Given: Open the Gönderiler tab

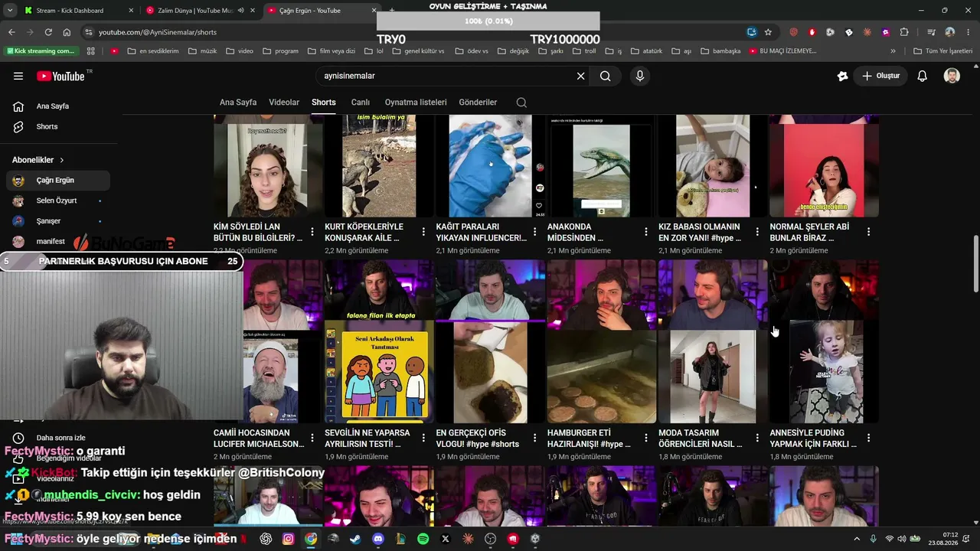Looking at the screenshot, I should 478,103.
